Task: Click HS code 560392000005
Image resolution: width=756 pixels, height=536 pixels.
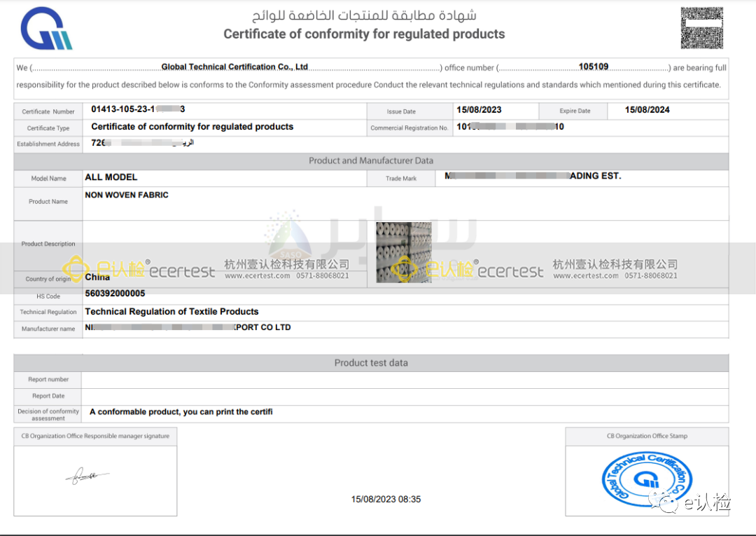Action: click(115, 294)
